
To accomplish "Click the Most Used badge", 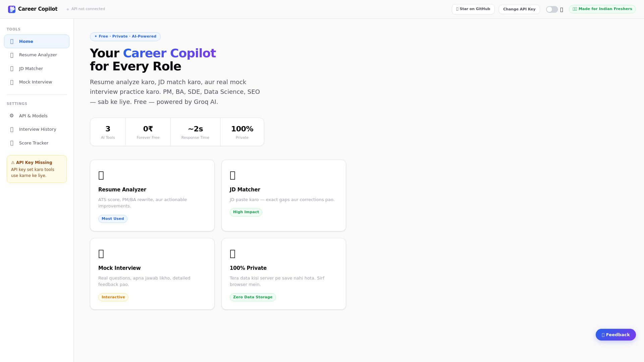I will (113, 219).
